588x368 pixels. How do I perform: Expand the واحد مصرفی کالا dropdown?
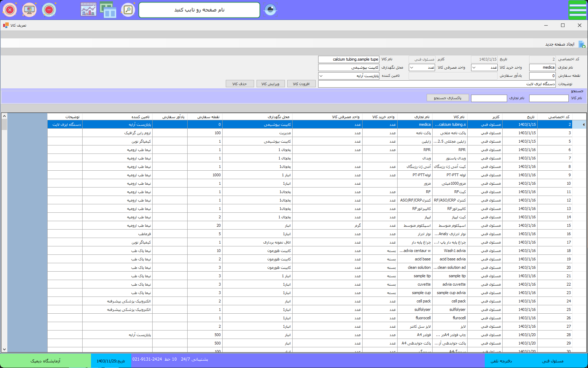click(412, 68)
